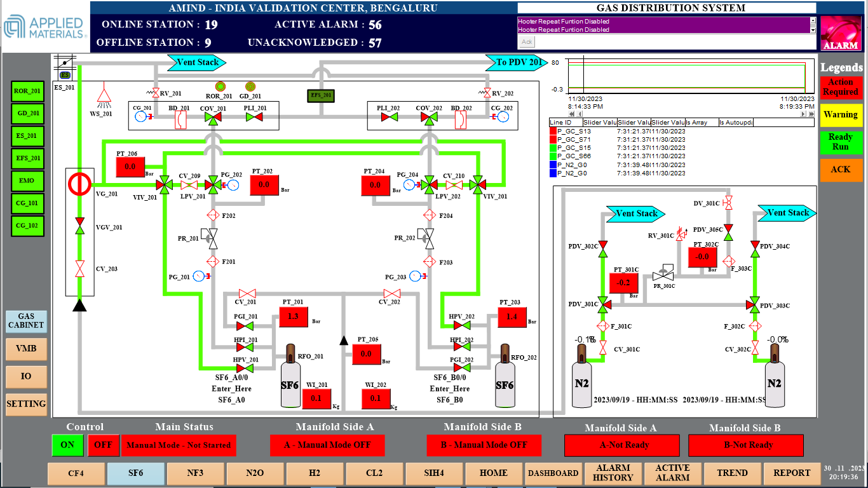Screen dimensions: 868x488
Task: Select the COV_202 changeover valve
Action: 430,119
